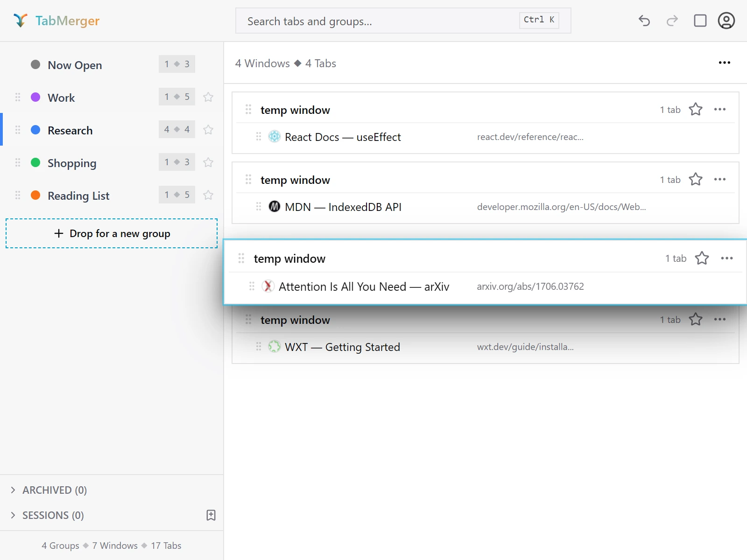Viewport: 747px width, 560px height.
Task: Star the window containing WXT Getting Started
Action: click(x=696, y=319)
